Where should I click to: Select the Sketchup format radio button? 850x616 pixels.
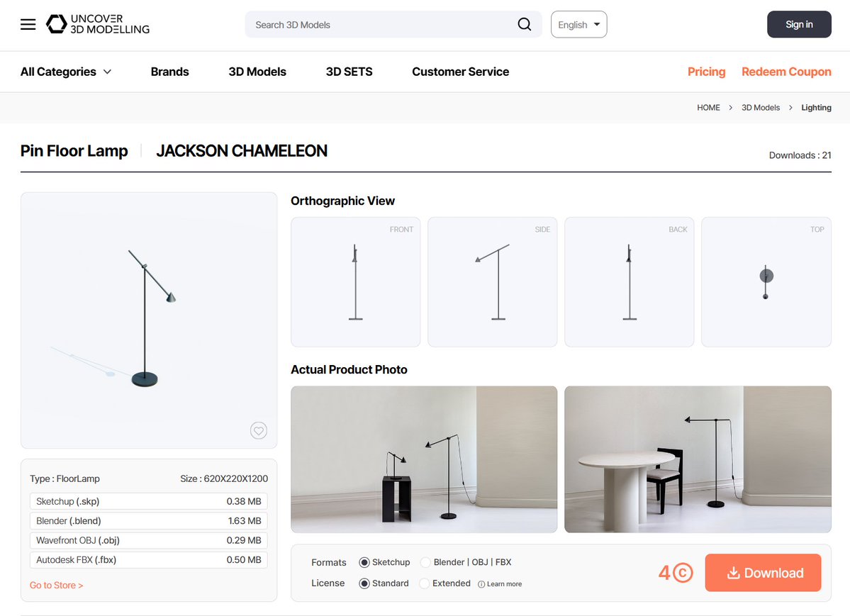[x=364, y=562]
